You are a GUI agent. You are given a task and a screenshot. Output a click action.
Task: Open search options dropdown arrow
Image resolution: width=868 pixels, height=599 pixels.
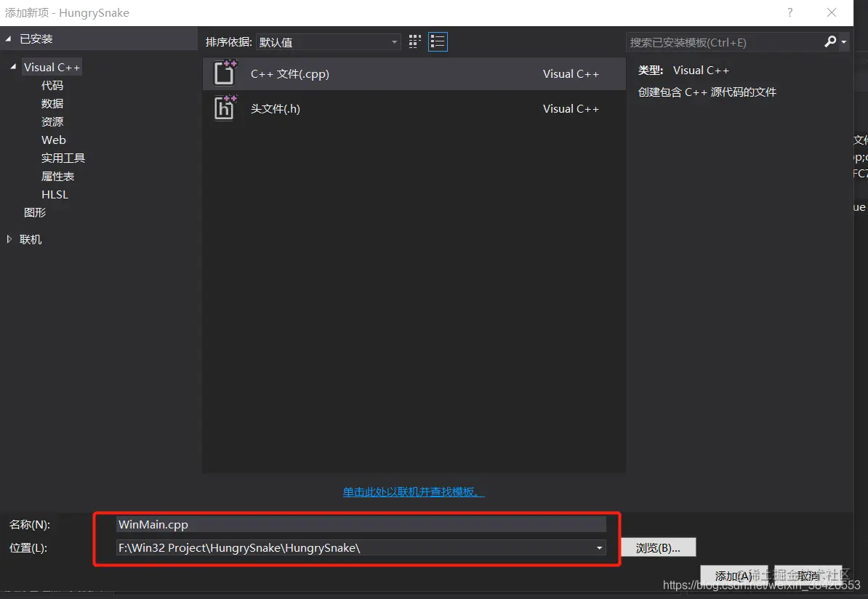click(843, 42)
